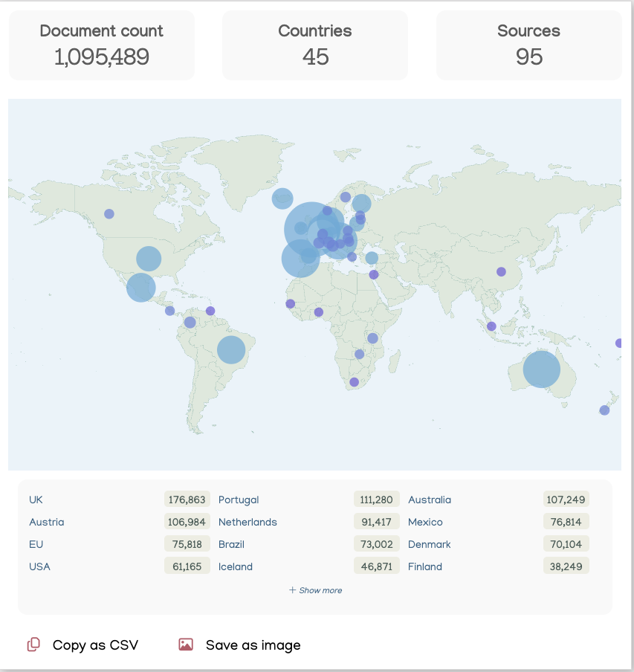Open the Netherlands entry
Screen dimensions: 634x672
248,522
